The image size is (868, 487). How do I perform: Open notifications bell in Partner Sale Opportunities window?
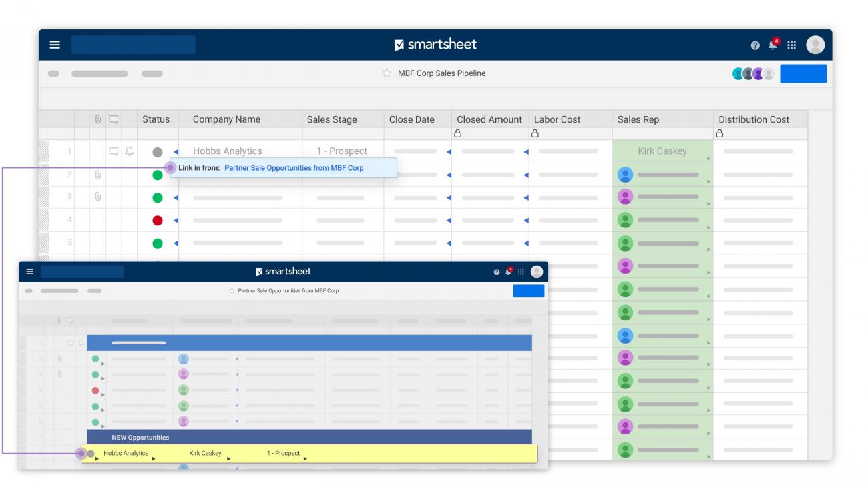pyautogui.click(x=509, y=271)
